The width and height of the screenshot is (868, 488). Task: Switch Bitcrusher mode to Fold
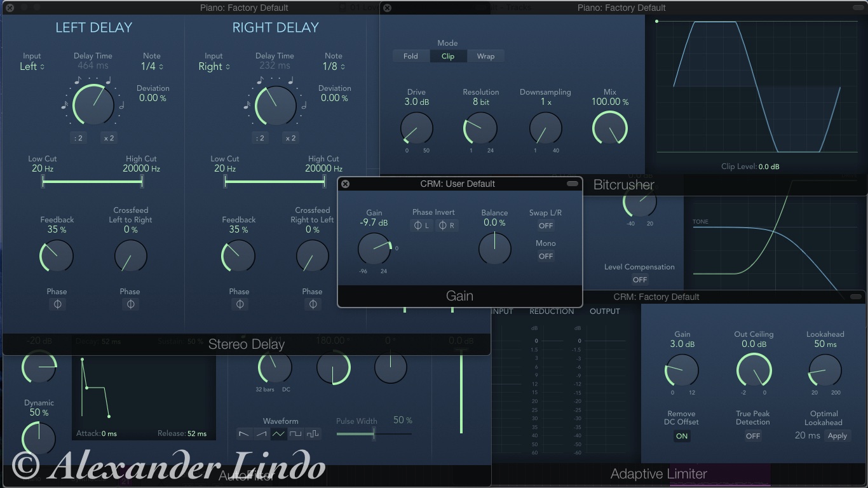[410, 56]
